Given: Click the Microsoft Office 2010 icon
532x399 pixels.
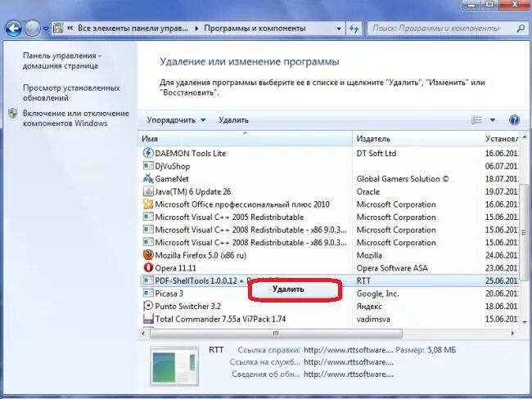Looking at the screenshot, I should (x=148, y=204).
